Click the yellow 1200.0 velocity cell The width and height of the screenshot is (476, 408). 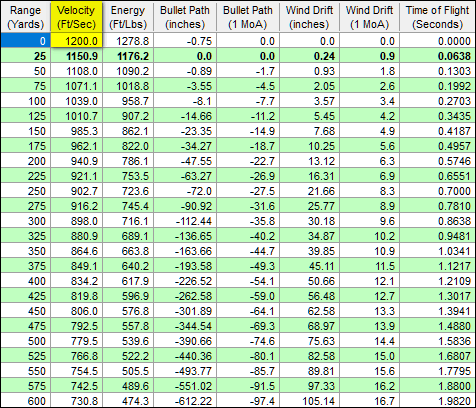coord(76,41)
